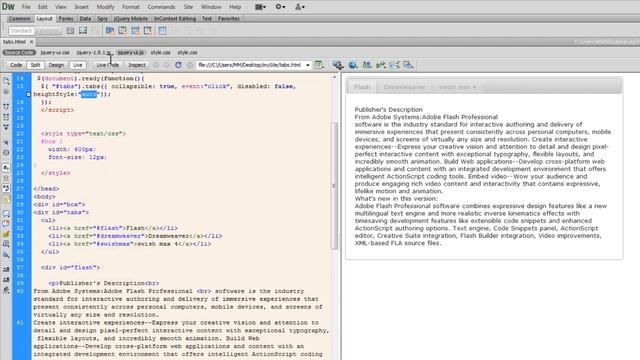The image size is (640, 360).
Task: Open the Multiscreen preview dropdown
Action: pyautogui.click(x=338, y=65)
